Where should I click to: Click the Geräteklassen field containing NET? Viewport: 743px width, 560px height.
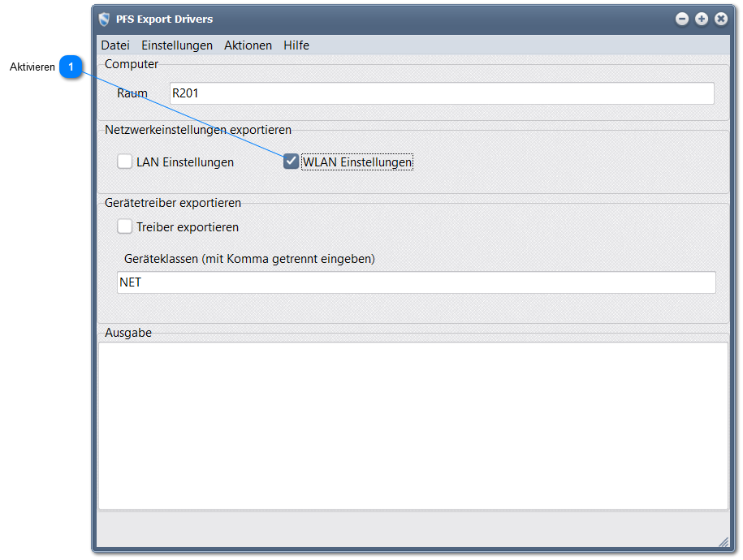point(416,282)
